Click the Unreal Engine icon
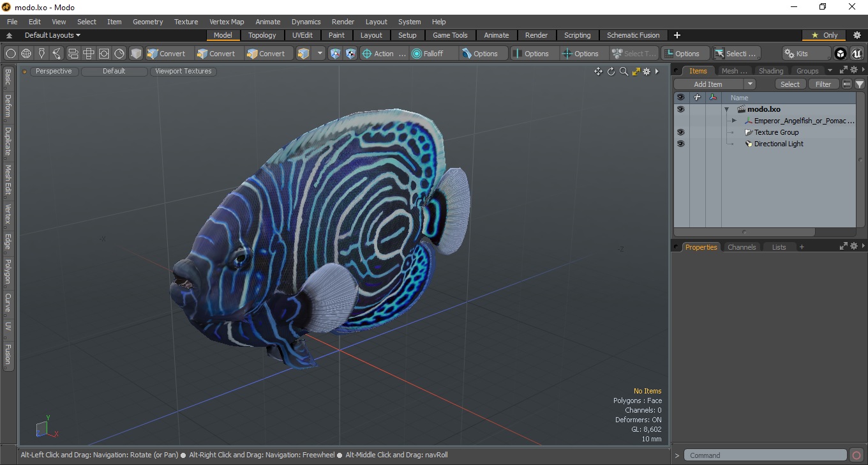Screen dimensions: 868x465 click(x=857, y=54)
